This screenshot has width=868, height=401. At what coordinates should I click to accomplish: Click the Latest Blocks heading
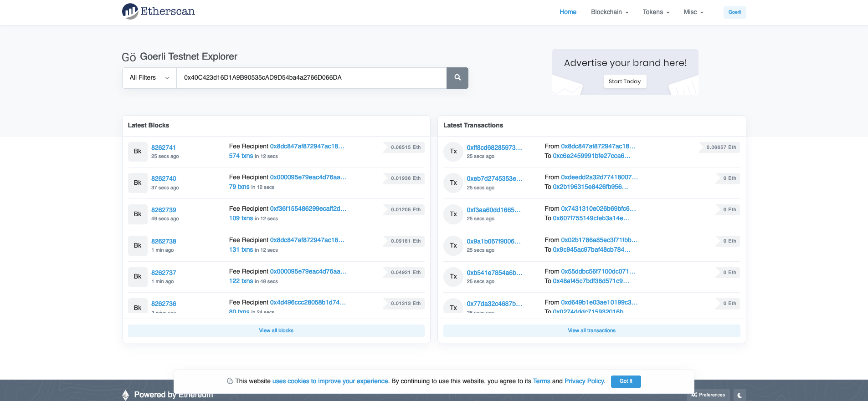pos(149,126)
